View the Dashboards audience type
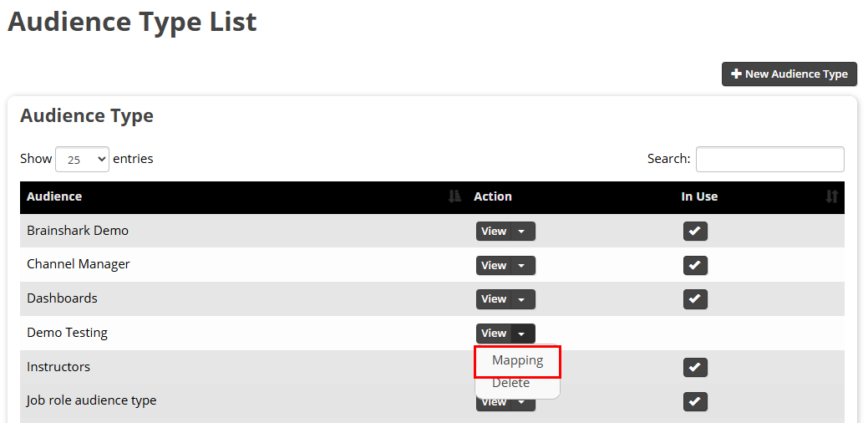The width and height of the screenshot is (868, 423). [x=494, y=299]
